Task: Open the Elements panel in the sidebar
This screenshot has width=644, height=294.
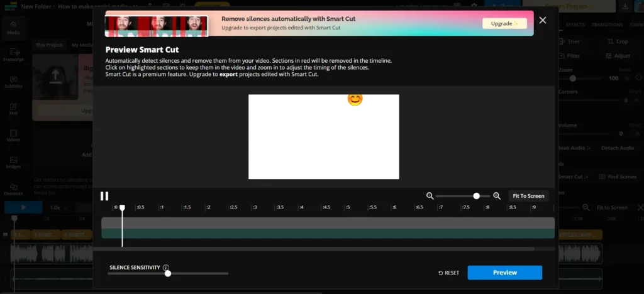Action: tap(13, 190)
